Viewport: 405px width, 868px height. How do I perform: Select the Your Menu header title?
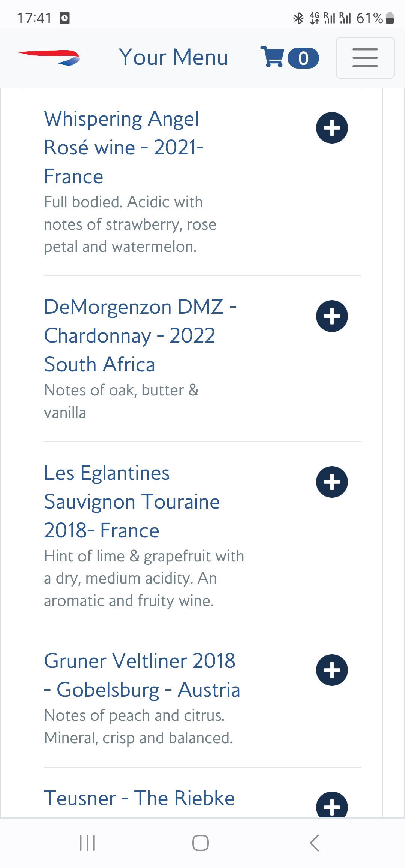pos(173,57)
